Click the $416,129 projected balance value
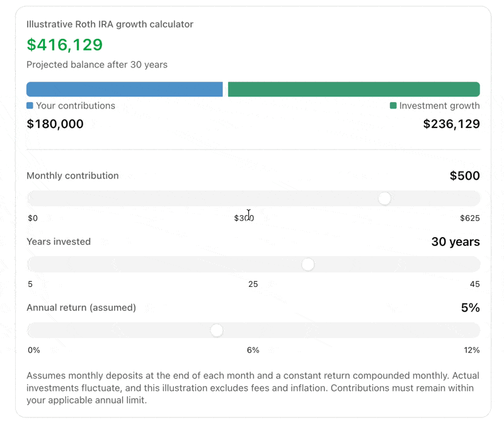Image resolution: width=504 pixels, height=427 pixels. pos(65,45)
